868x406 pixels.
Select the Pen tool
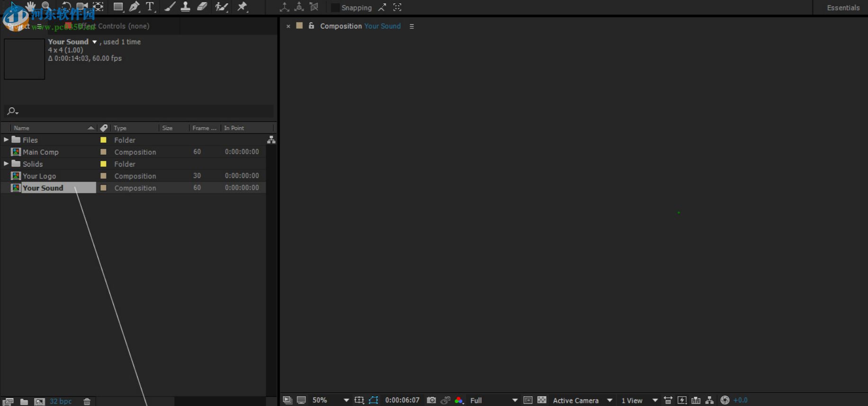point(134,7)
